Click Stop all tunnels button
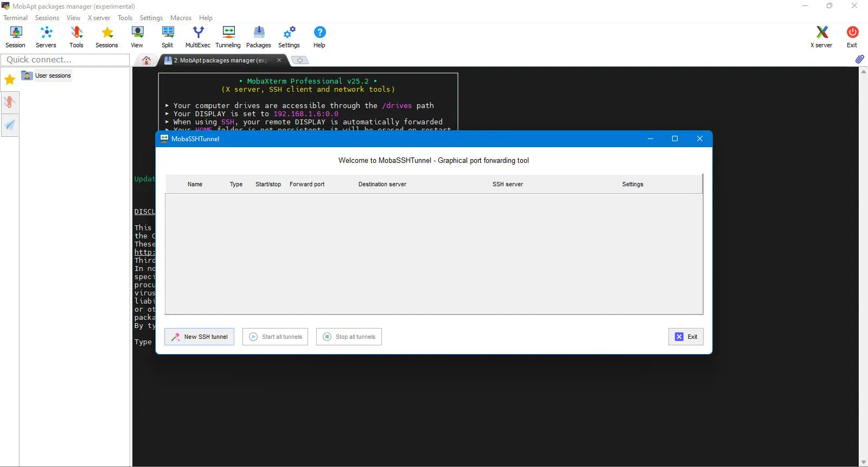This screenshot has height=467, width=868. [349, 337]
